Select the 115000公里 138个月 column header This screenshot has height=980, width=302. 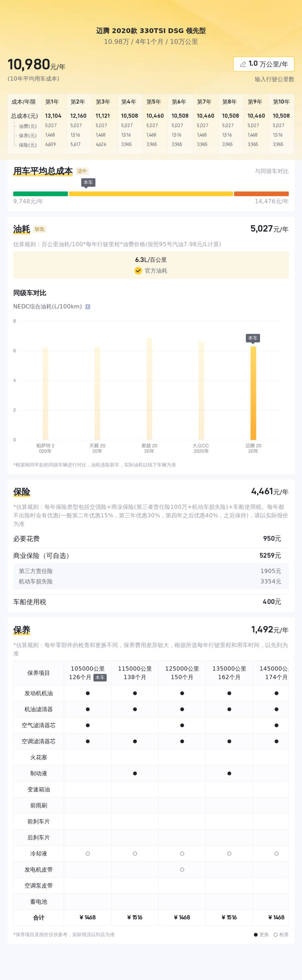[x=135, y=673]
